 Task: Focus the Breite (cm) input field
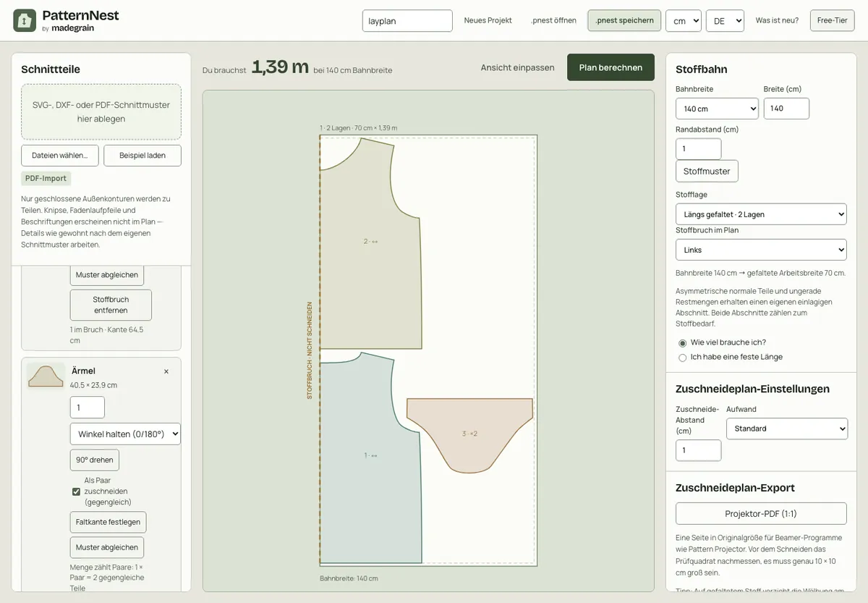786,109
